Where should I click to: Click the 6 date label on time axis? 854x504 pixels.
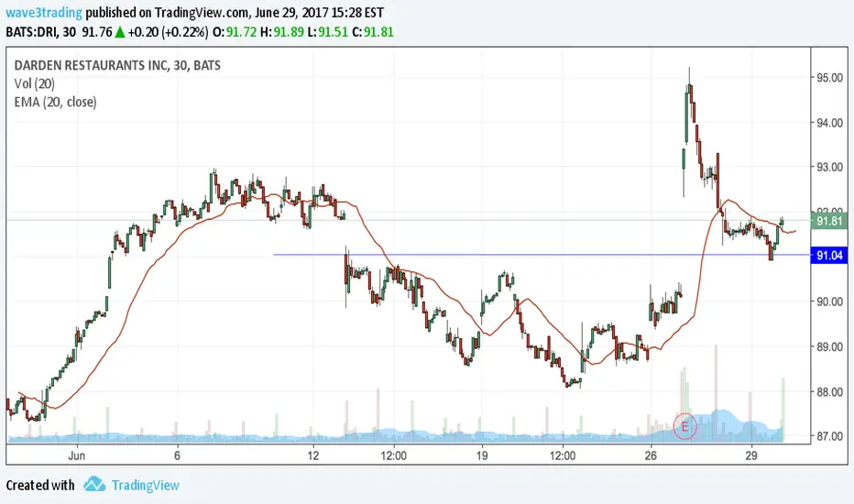(x=177, y=455)
